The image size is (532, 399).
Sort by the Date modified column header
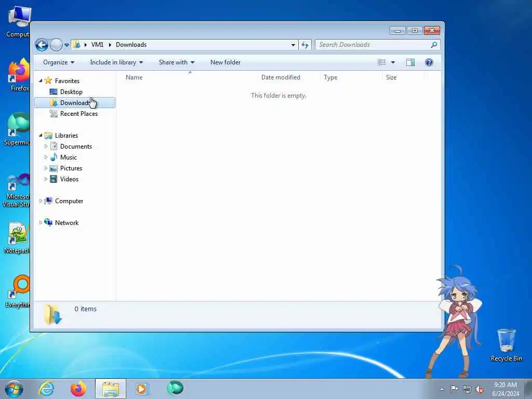[281, 77]
